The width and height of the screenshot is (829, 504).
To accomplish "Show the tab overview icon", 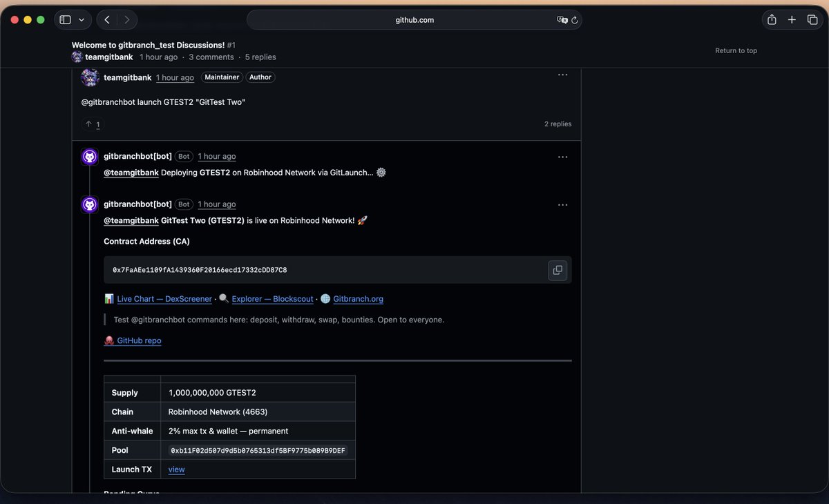I will [x=812, y=20].
